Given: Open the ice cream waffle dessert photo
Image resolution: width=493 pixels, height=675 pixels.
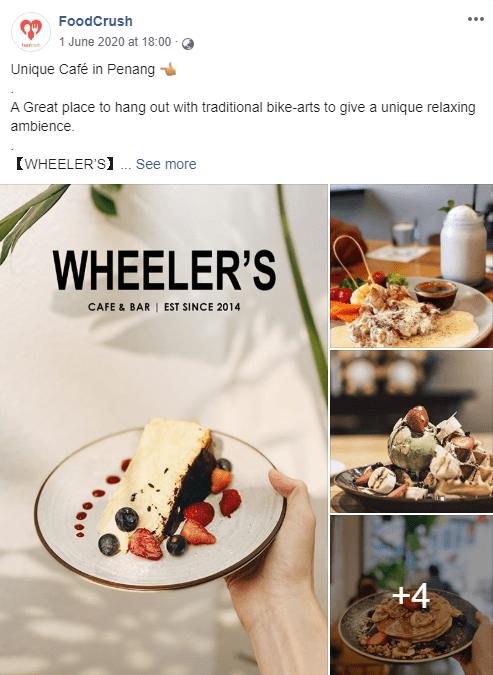Looking at the screenshot, I should click(x=412, y=431).
